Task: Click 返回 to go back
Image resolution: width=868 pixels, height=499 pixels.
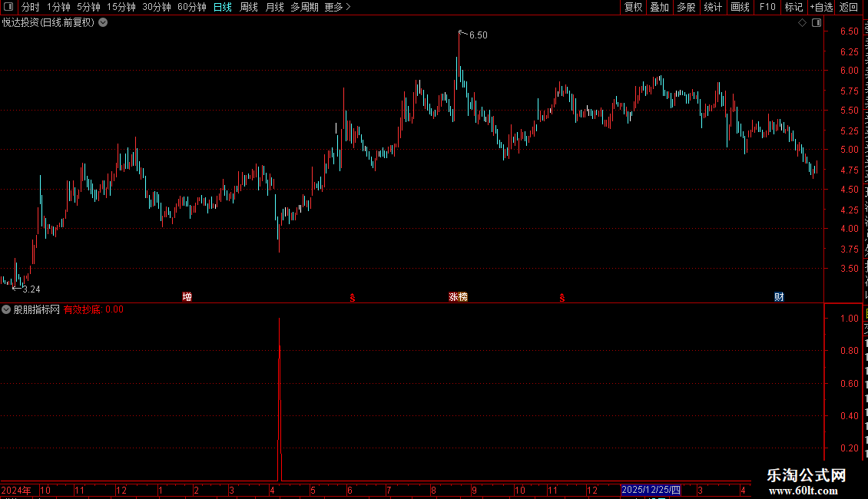Action: (x=849, y=7)
